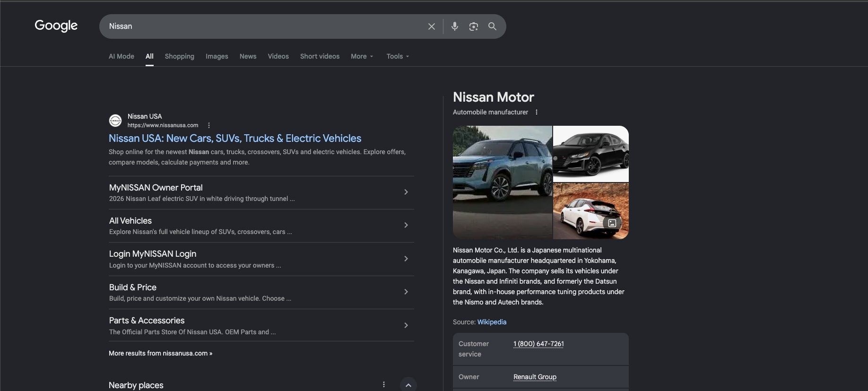Open Search by image camera icon
The width and height of the screenshot is (868, 391).
point(473,26)
